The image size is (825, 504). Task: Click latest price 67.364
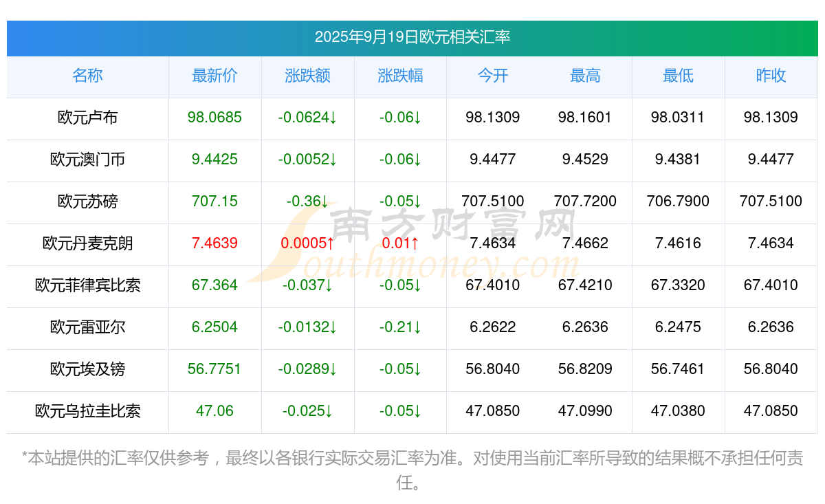214,285
